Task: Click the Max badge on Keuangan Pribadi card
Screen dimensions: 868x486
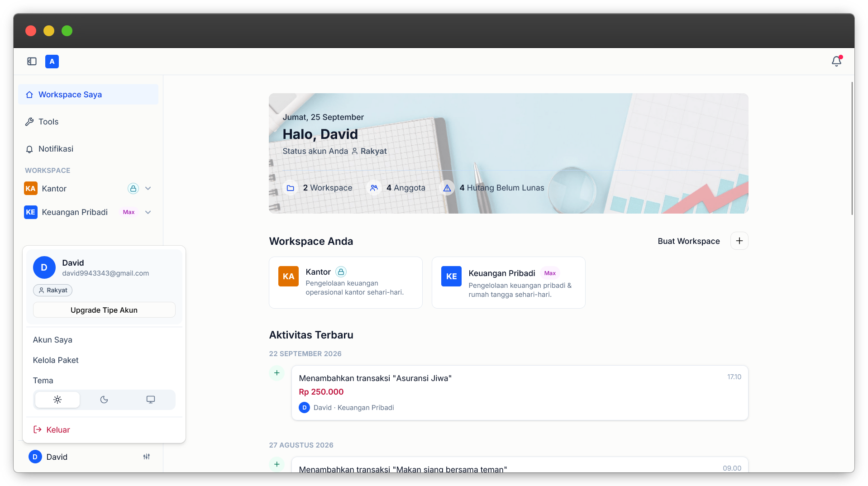Action: [x=550, y=273]
